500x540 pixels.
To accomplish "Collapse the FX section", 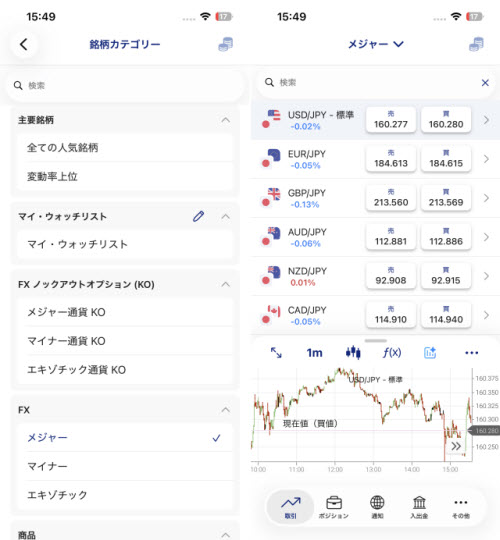I will tap(226, 410).
